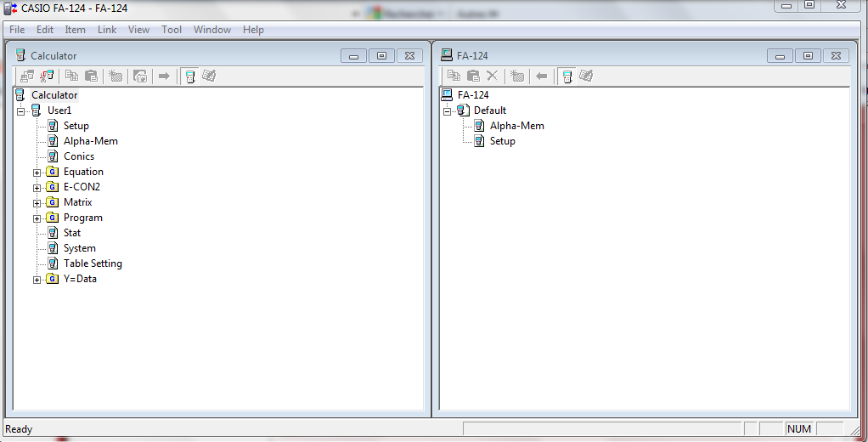Select FA-124 root node in right tree

[x=473, y=94]
